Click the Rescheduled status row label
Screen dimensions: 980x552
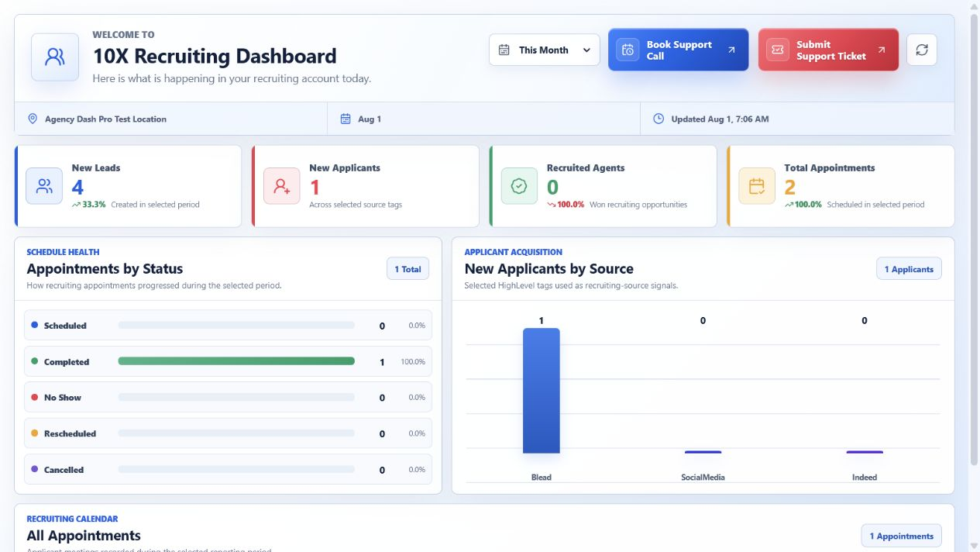(70, 433)
